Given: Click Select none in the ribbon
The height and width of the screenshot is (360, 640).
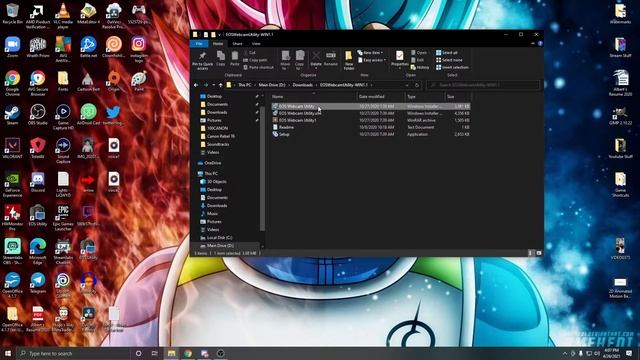Looking at the screenshot, I should (449, 60).
